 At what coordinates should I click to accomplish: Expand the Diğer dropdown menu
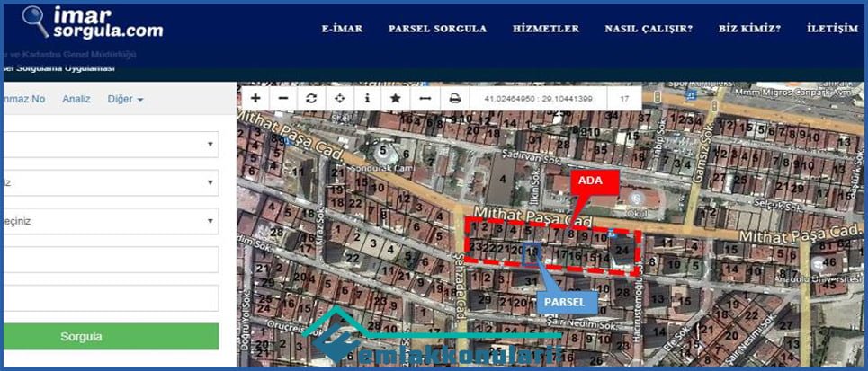(125, 99)
